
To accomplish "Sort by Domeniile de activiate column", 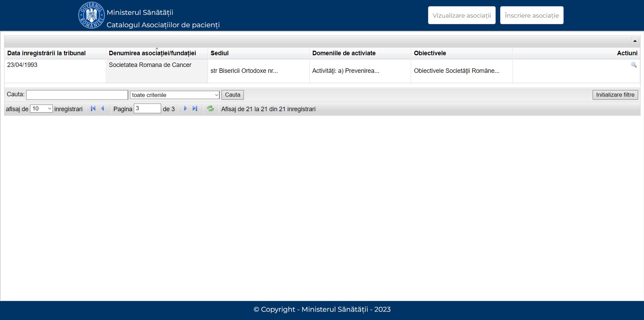I will [x=360, y=53].
